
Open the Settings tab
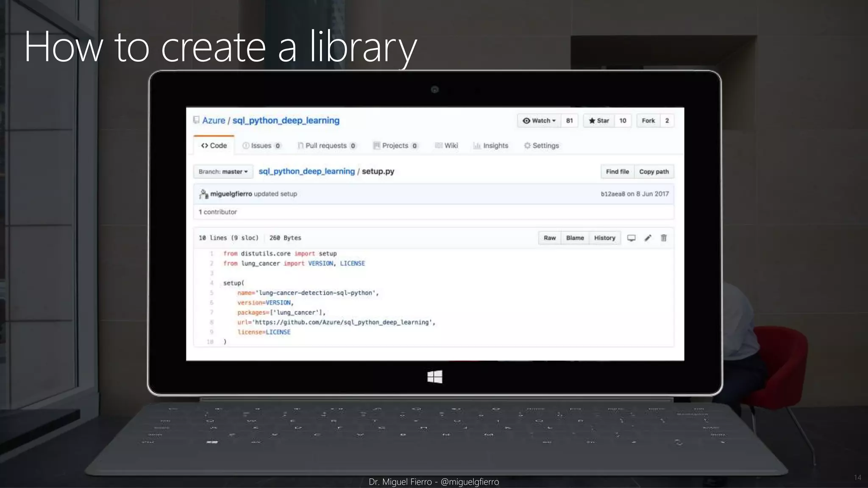tap(542, 145)
